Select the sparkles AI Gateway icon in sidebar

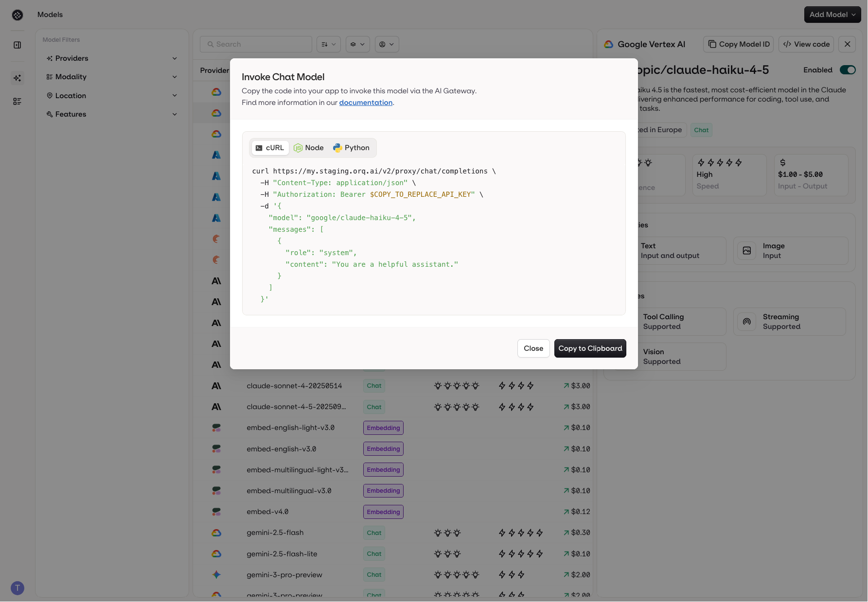click(x=18, y=78)
